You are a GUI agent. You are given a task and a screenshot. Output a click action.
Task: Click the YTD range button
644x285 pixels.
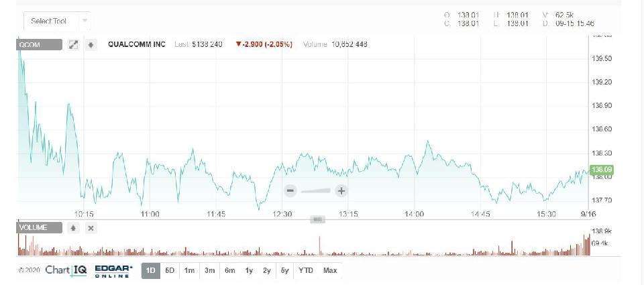point(306,270)
